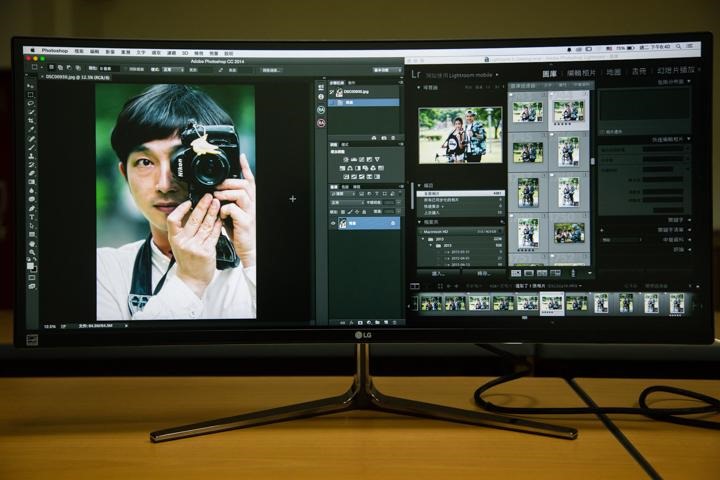Viewport: 720px width, 480px height.
Task: Open macOS Spotlight search icon
Action: click(678, 47)
